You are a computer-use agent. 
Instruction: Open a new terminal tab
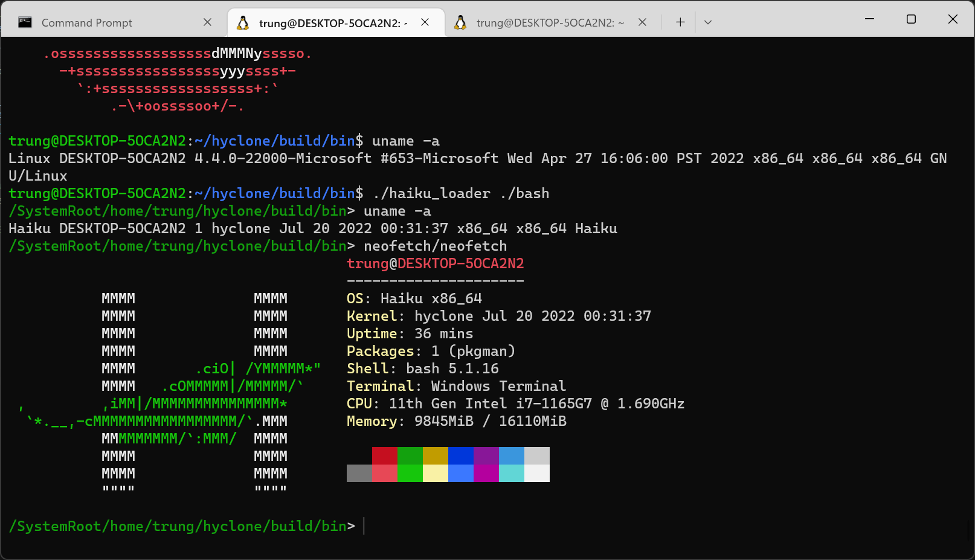tap(680, 22)
